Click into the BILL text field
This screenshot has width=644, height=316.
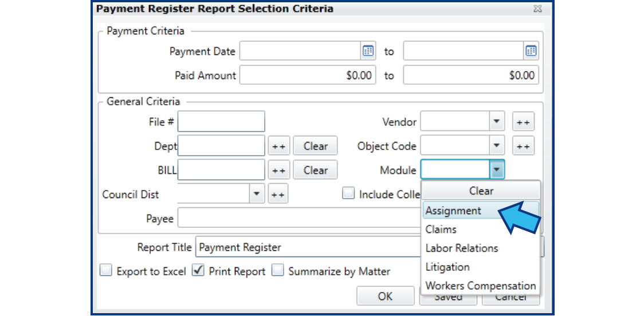[221, 170]
